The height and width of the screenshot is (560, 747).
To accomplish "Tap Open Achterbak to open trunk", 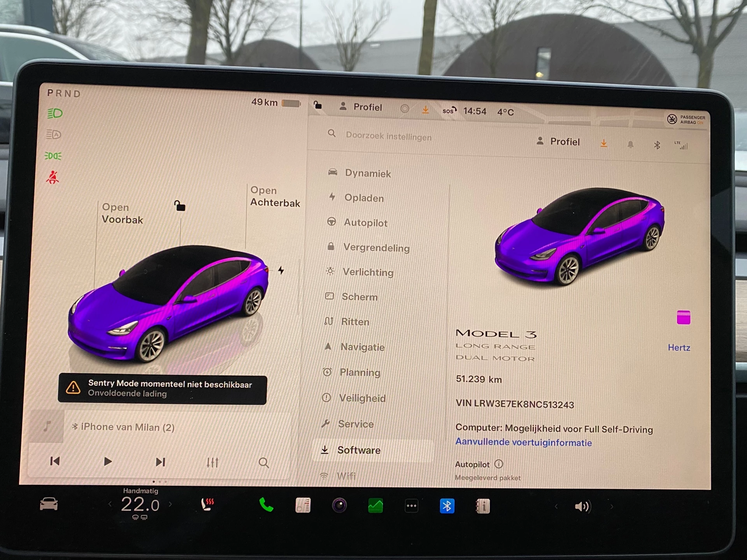I will coord(275,196).
